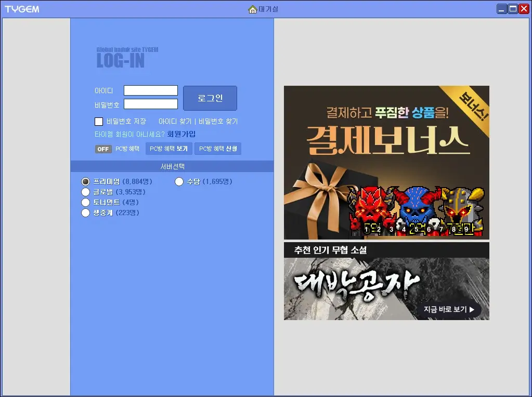
Task: Check the 비밀번호 저장 checkbox
Action: coord(99,122)
